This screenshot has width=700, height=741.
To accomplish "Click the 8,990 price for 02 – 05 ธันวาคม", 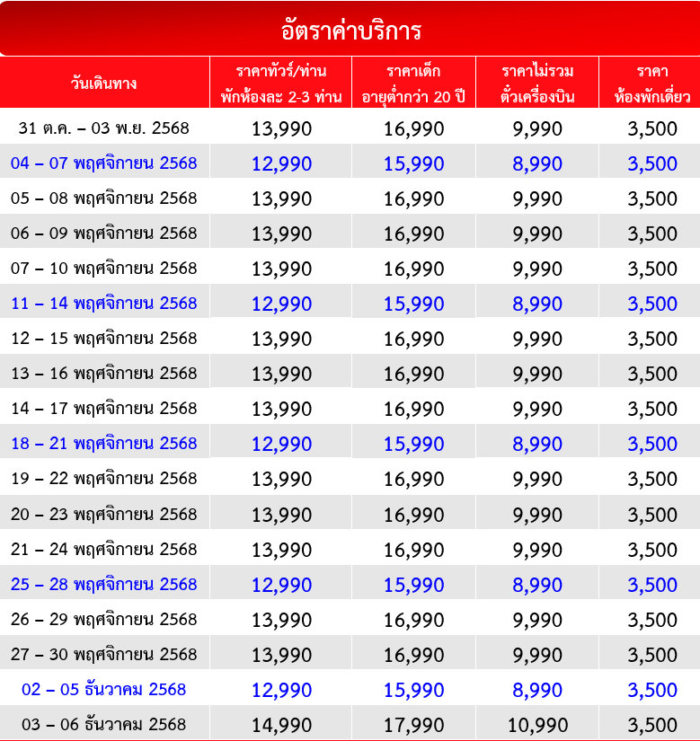I will click(537, 691).
